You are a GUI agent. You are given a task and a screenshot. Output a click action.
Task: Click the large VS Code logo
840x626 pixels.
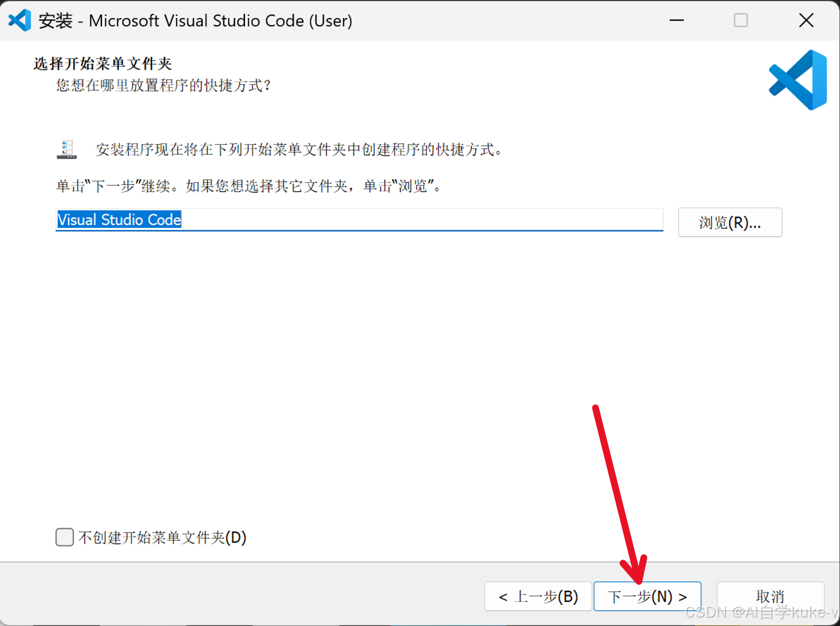tap(798, 80)
